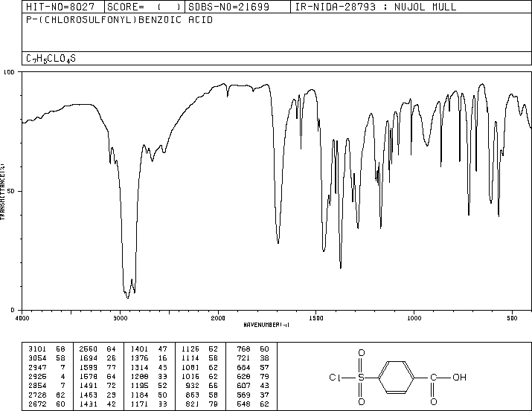Click the 3000 wavenumber axis label
This screenshot has height=411, width=532.
pos(120,318)
